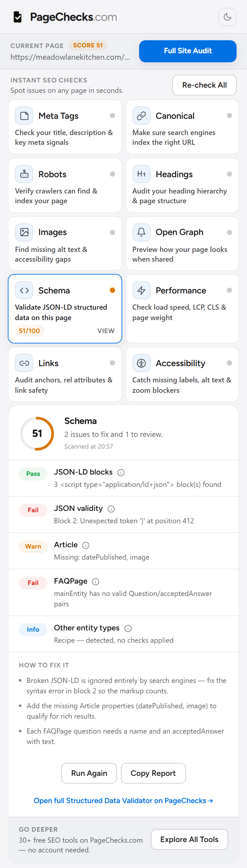Click the info icon next to Other entity types
This screenshot has width=247, height=868.
click(128, 628)
